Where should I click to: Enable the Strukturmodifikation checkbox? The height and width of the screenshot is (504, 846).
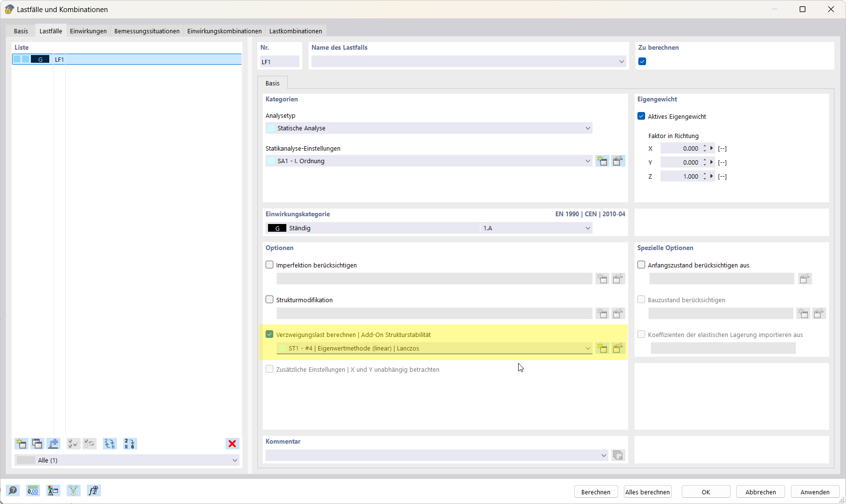[269, 300]
